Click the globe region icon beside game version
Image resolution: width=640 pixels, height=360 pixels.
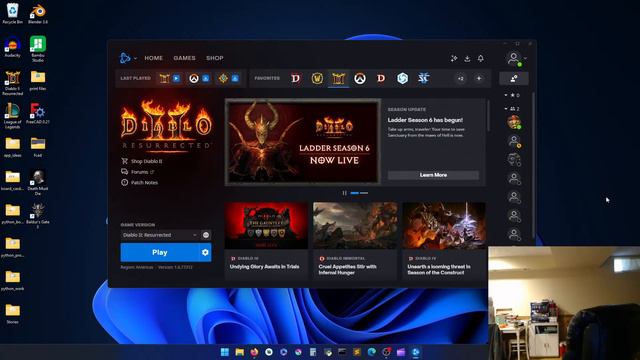pos(206,235)
